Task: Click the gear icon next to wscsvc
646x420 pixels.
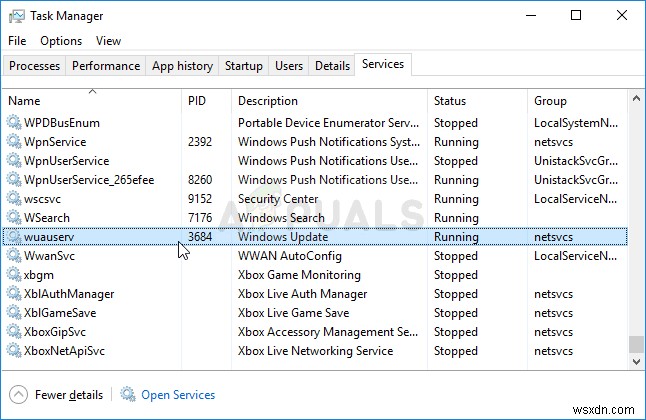Action: pyautogui.click(x=13, y=199)
